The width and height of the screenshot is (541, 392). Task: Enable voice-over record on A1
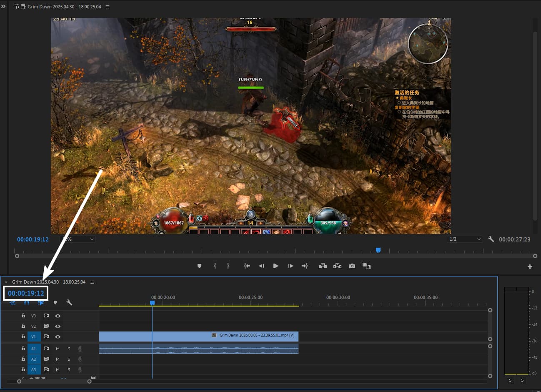(x=80, y=349)
